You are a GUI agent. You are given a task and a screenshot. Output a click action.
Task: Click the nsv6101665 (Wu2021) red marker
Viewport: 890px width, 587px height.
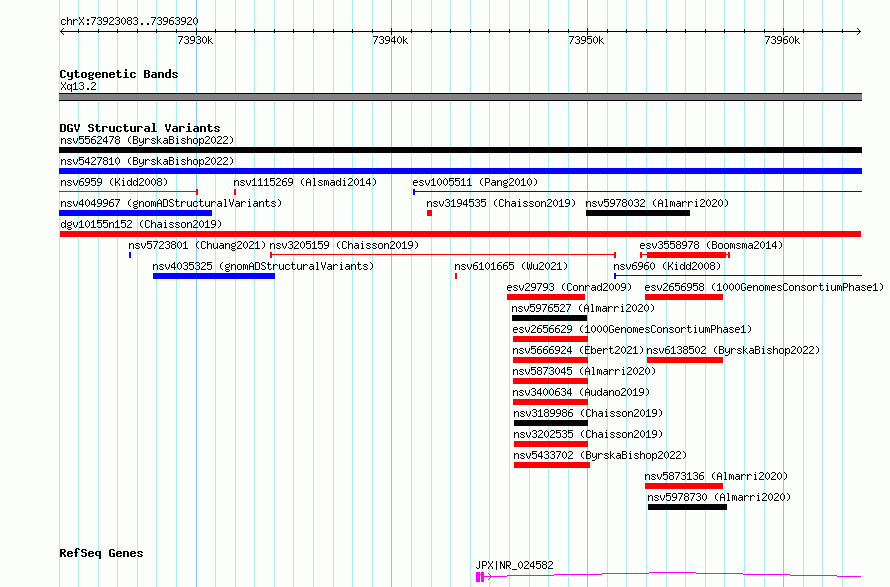(x=456, y=276)
